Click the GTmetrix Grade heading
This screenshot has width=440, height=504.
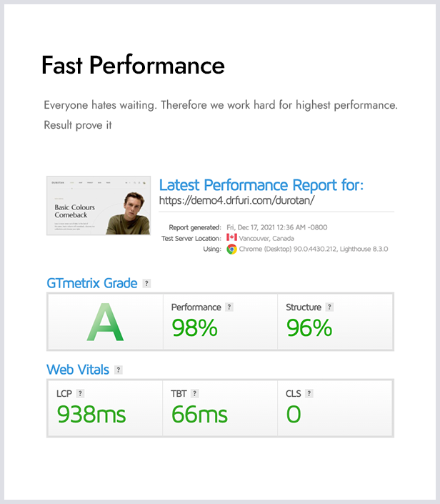tap(91, 283)
